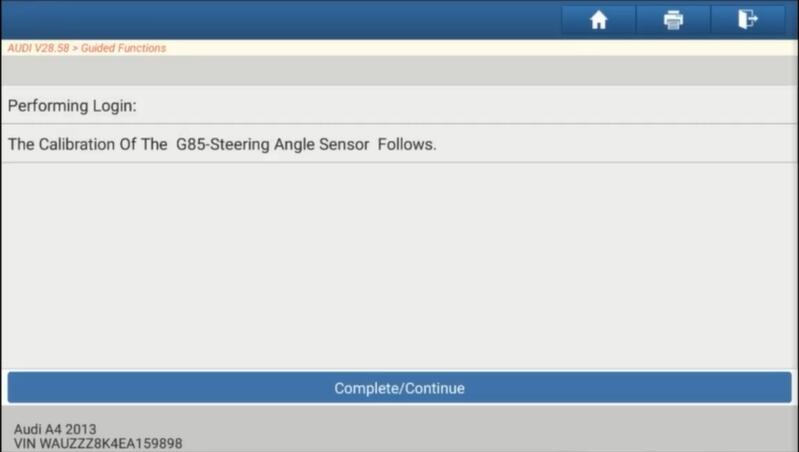Click the word Follows in the message

tap(405, 144)
